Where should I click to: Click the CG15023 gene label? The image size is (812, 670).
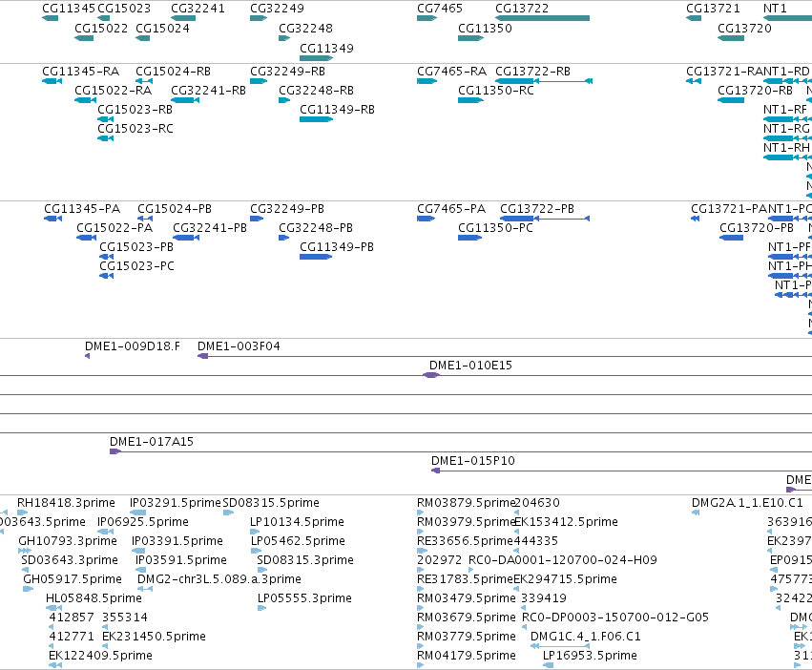(x=124, y=9)
